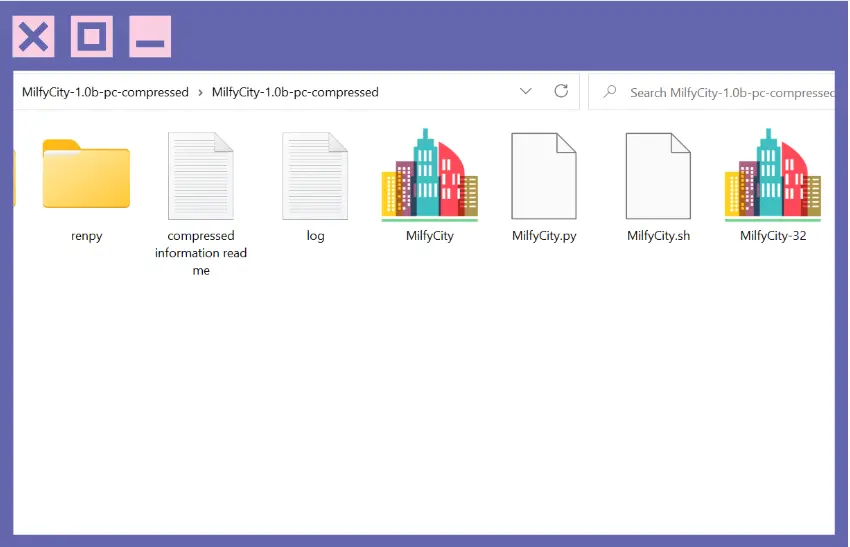Select the MilfyCity-32 application icon
Screen dimensions: 850x547
pos(772,175)
